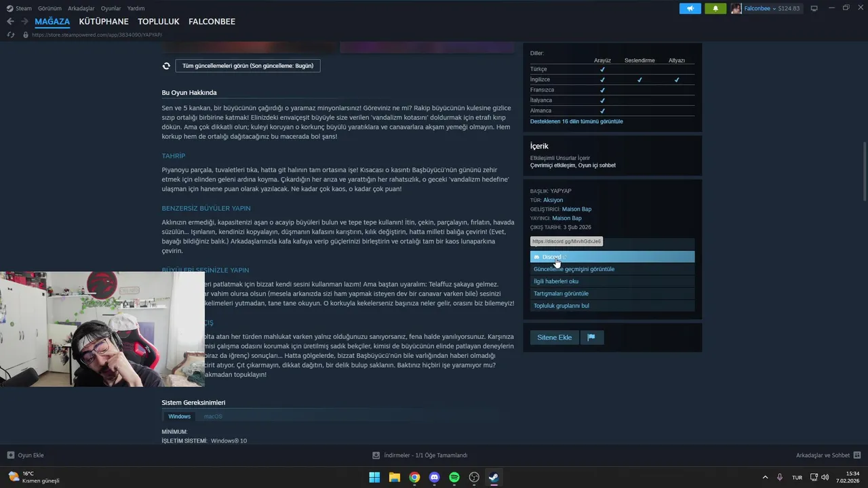Image resolution: width=868 pixels, height=488 pixels.
Task: Click the store URL address field
Action: point(97,35)
